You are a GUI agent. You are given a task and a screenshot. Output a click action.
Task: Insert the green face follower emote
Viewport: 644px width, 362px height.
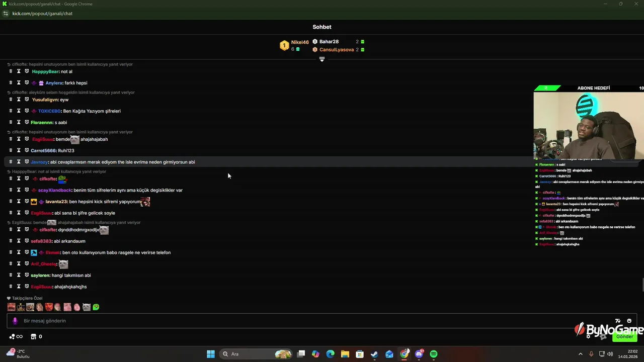point(96,307)
